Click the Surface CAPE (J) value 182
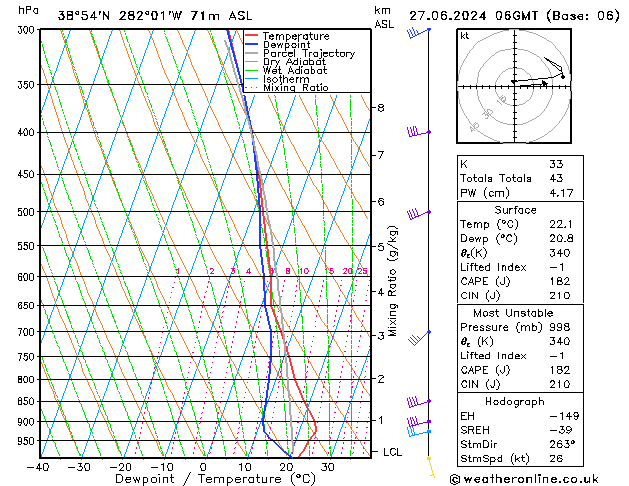 click(x=560, y=281)
